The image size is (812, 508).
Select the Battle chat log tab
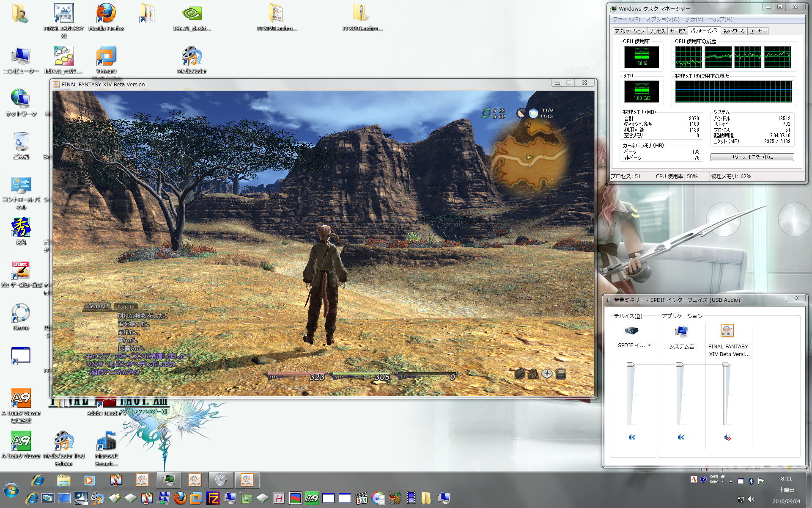point(126,307)
